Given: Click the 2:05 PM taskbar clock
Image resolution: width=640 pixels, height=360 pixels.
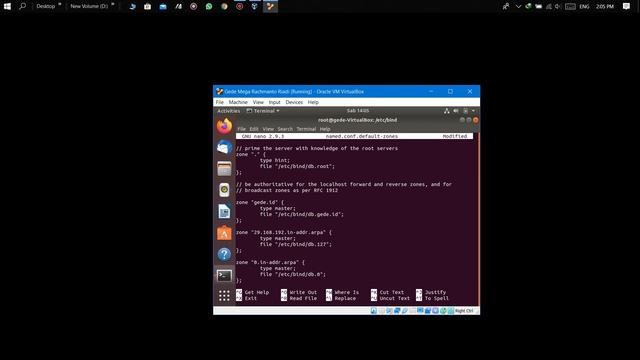Looking at the screenshot, I should pos(604,6).
